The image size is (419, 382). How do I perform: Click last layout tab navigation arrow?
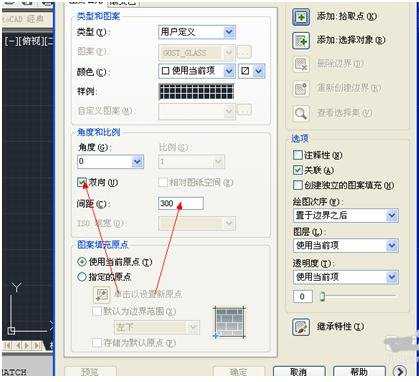coord(37,345)
